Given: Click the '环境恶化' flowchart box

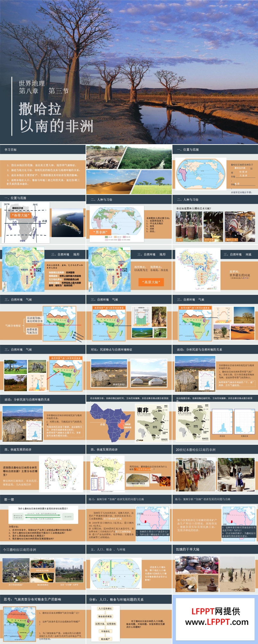Looking at the screenshot, I should point(105,631).
